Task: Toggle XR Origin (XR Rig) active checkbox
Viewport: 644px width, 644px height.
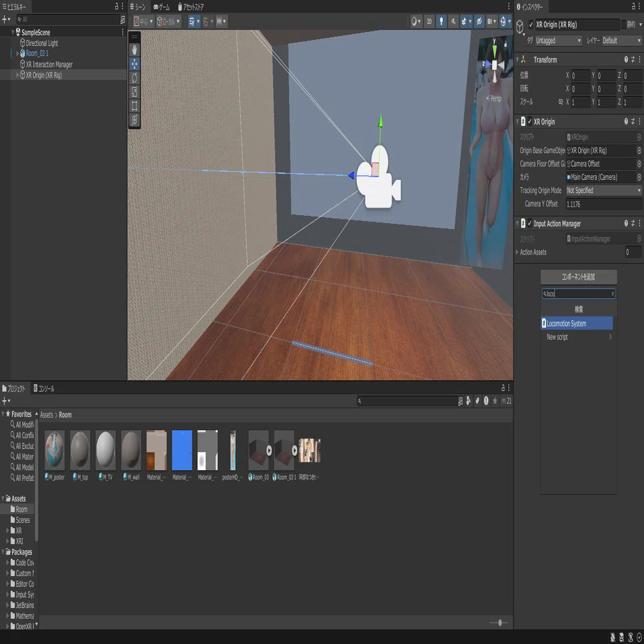Action: (531, 25)
